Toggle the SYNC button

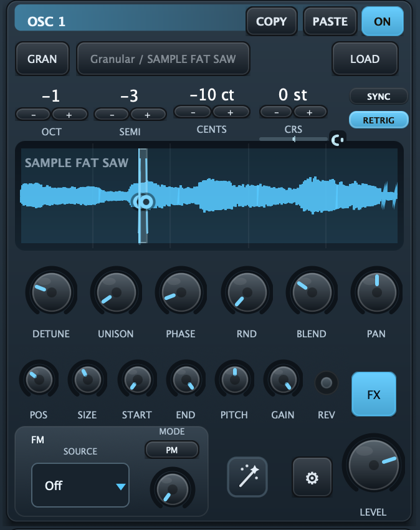pyautogui.click(x=378, y=96)
